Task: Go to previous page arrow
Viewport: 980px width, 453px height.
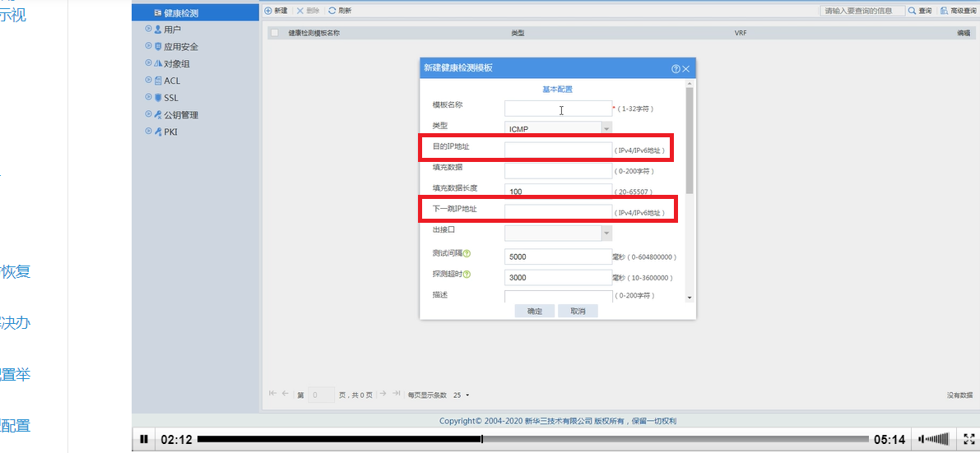Action: tap(285, 394)
